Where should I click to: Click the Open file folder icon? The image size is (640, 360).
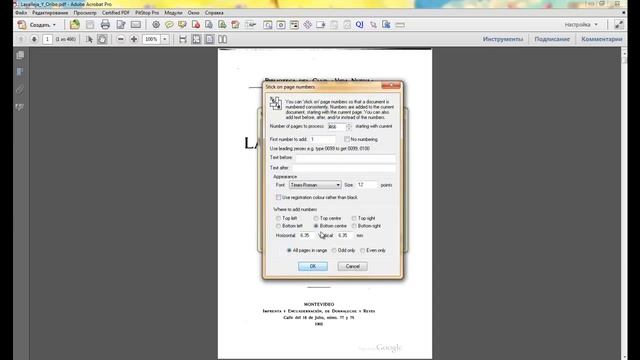coord(75,24)
